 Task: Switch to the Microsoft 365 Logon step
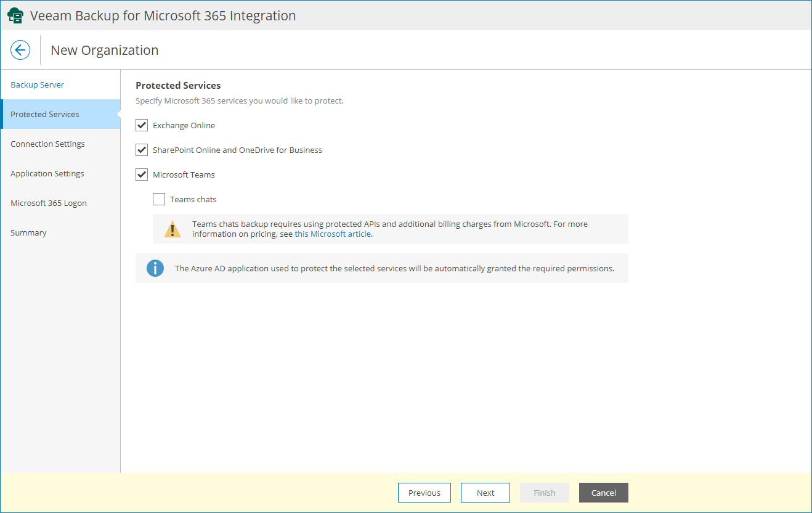pos(60,203)
